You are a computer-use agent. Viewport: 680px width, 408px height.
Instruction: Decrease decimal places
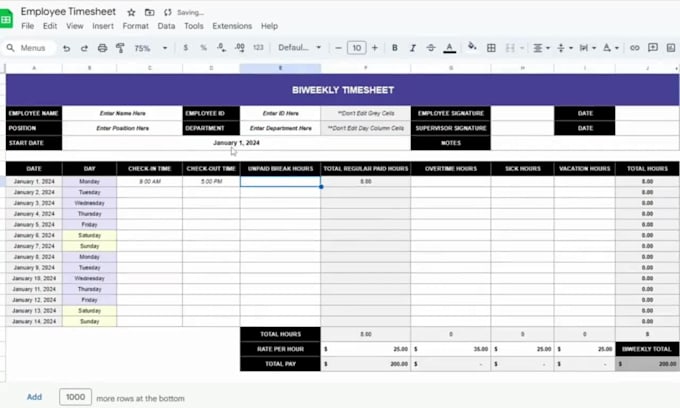(x=221, y=48)
